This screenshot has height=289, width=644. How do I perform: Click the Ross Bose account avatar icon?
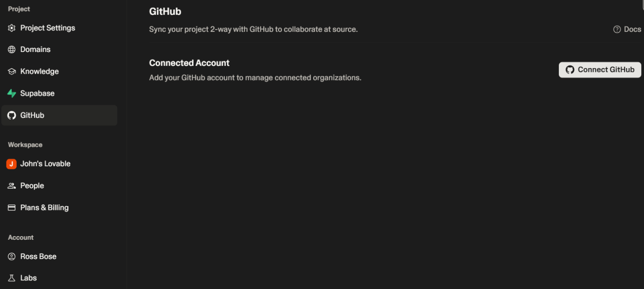click(x=11, y=256)
